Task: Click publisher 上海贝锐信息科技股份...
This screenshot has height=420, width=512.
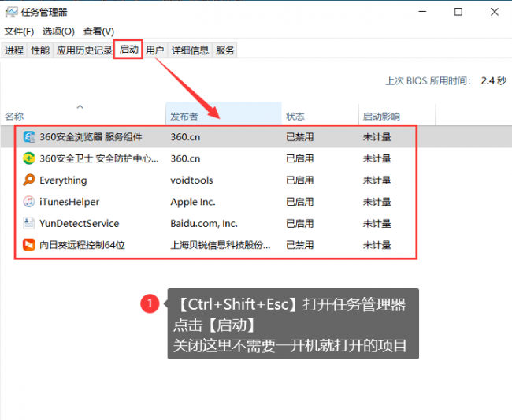Action: [221, 244]
